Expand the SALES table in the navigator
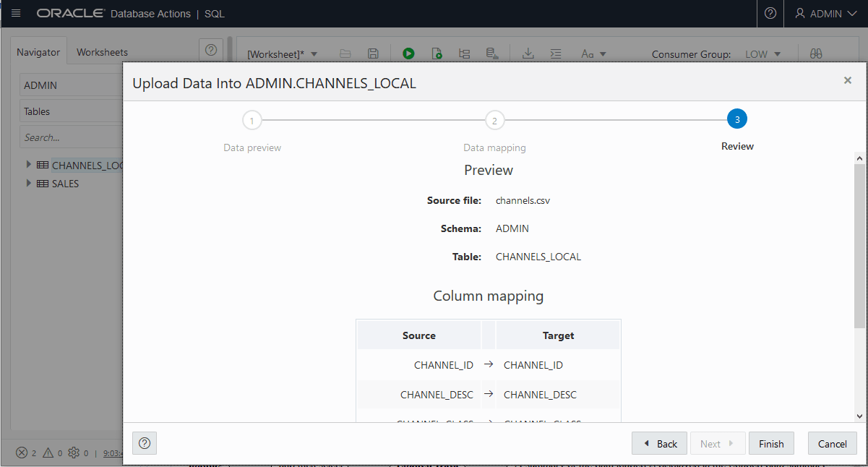Screen dimensions: 868x467 coord(28,184)
